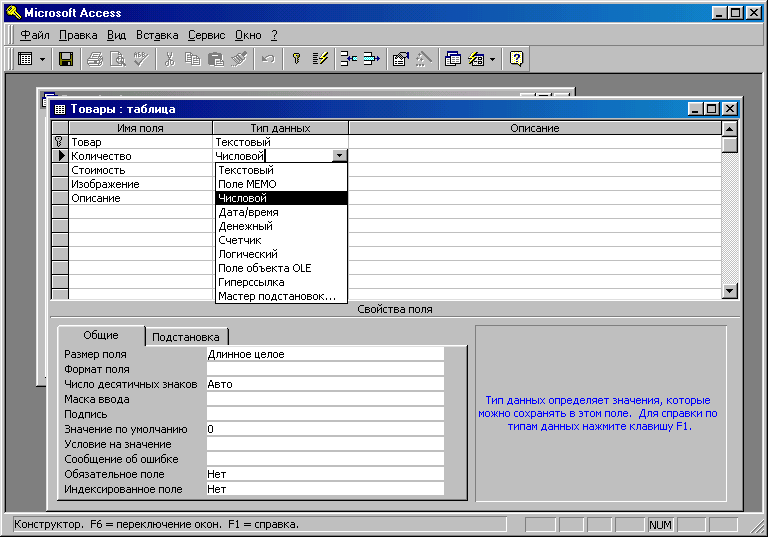
Task: Choose Дата/время data type
Action: 281,212
